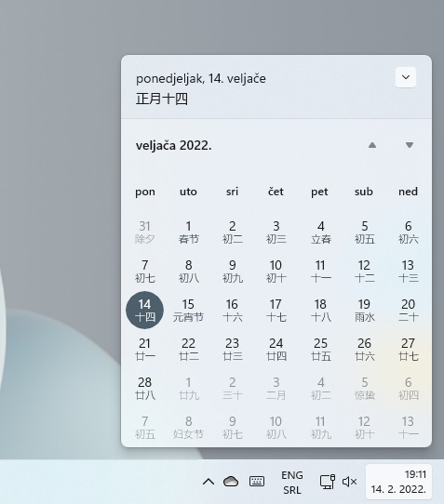Select February 15 marked 元宵节
The image size is (444, 504).
pos(188,311)
